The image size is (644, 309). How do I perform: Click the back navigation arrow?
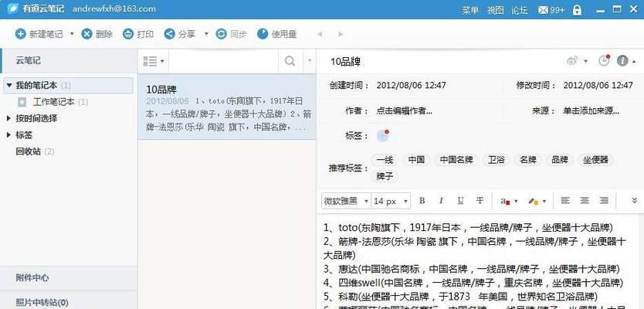coord(320,34)
